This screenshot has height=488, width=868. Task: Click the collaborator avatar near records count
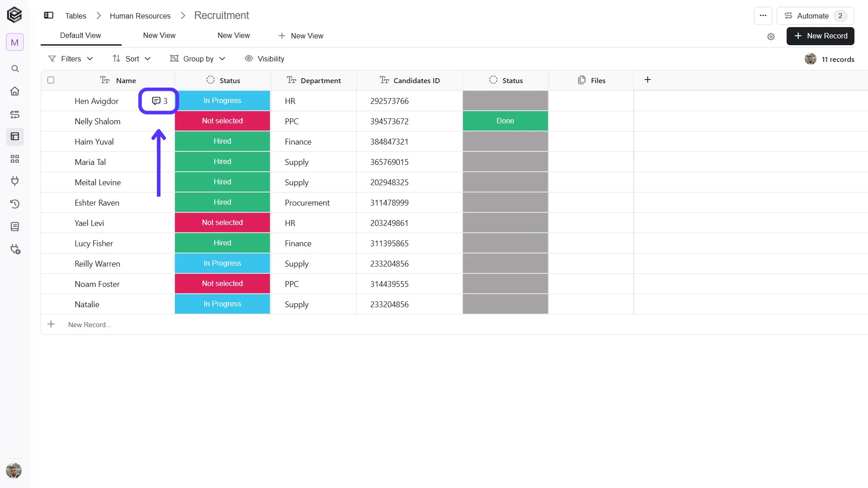(811, 59)
